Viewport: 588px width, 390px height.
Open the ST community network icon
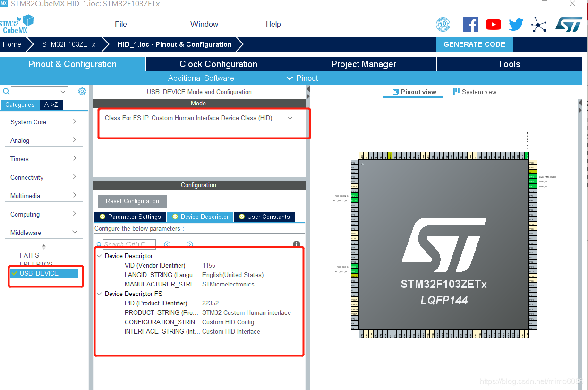(x=539, y=25)
